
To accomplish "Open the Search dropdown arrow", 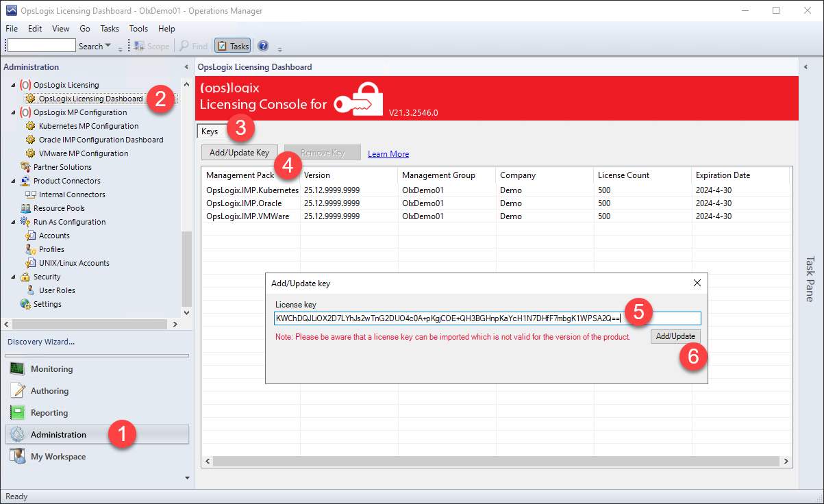I will [x=108, y=47].
